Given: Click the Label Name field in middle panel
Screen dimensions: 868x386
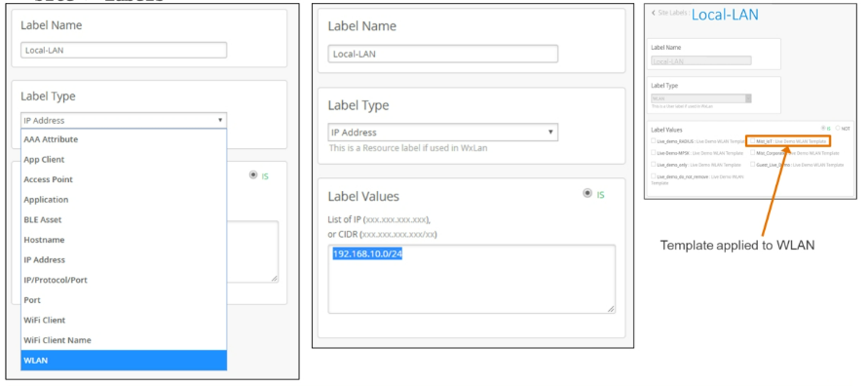Looking at the screenshot, I should pyautogui.click(x=443, y=54).
